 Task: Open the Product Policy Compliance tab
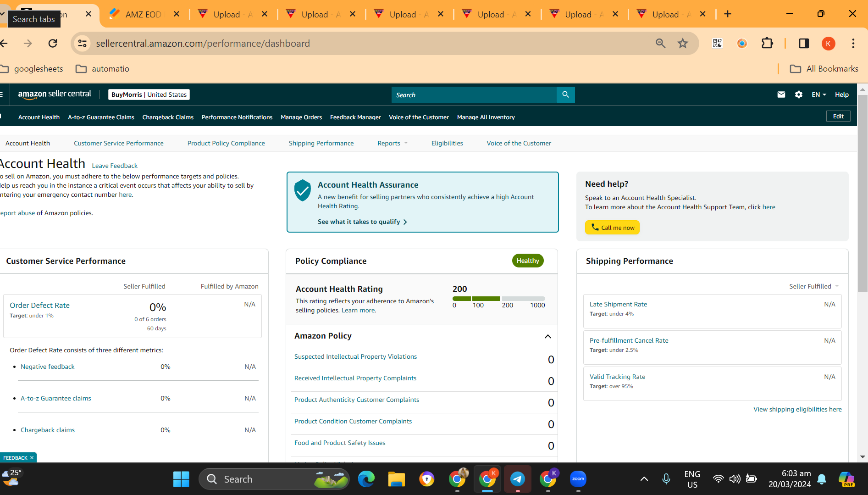click(x=226, y=143)
